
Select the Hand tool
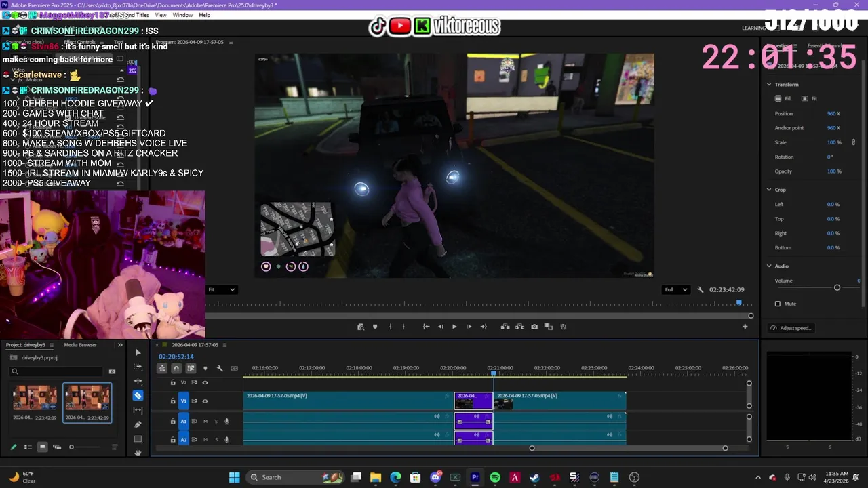pos(138,453)
